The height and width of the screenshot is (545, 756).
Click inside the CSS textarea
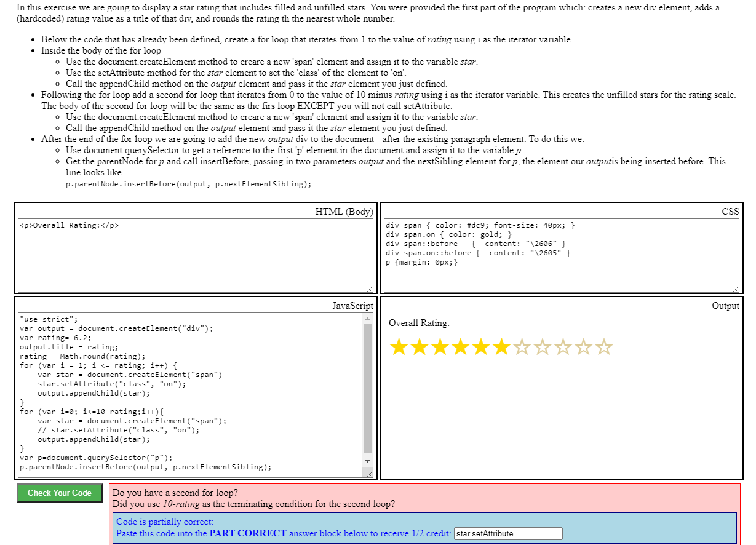(x=561, y=255)
